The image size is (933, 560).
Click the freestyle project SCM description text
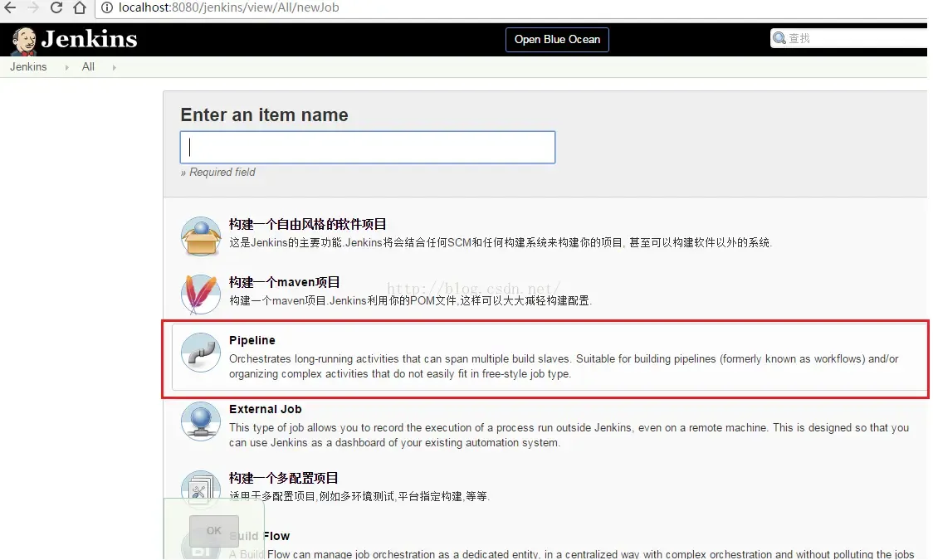tap(501, 242)
